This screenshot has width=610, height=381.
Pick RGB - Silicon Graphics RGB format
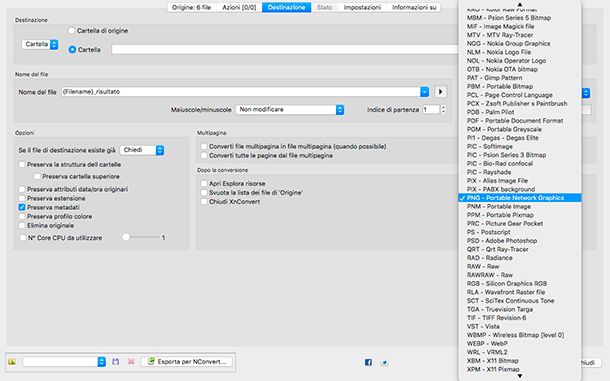click(x=520, y=283)
